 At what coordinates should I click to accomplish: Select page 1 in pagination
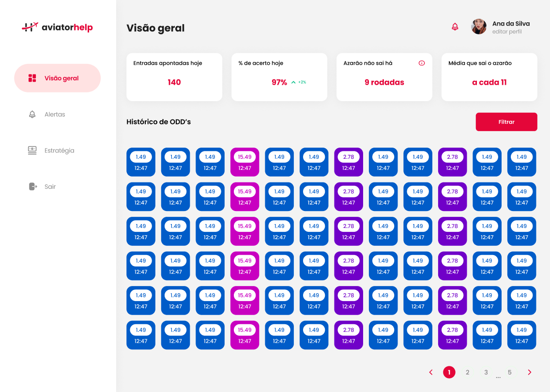coord(449,372)
